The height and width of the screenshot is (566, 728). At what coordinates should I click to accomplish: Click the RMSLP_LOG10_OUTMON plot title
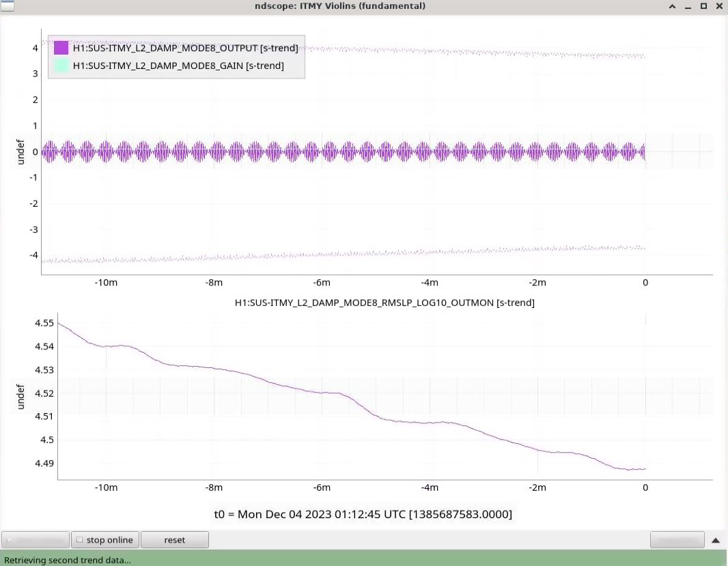click(x=384, y=302)
